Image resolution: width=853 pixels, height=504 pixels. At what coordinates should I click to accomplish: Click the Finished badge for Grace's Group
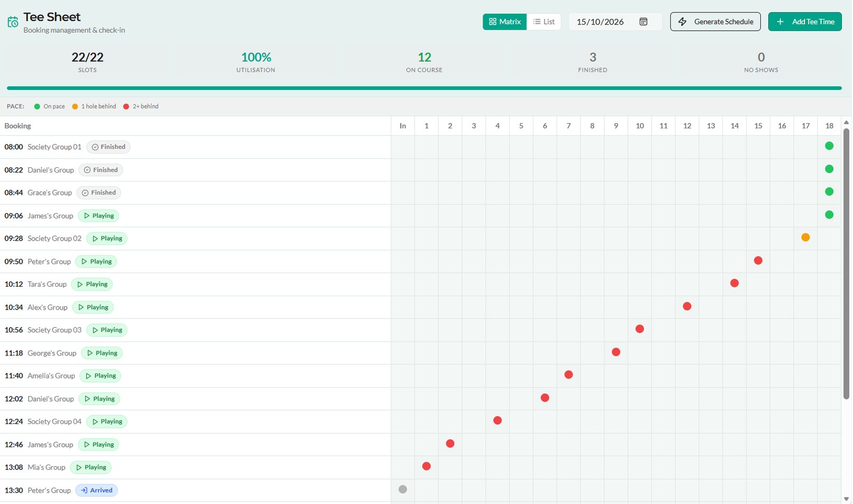coord(99,193)
